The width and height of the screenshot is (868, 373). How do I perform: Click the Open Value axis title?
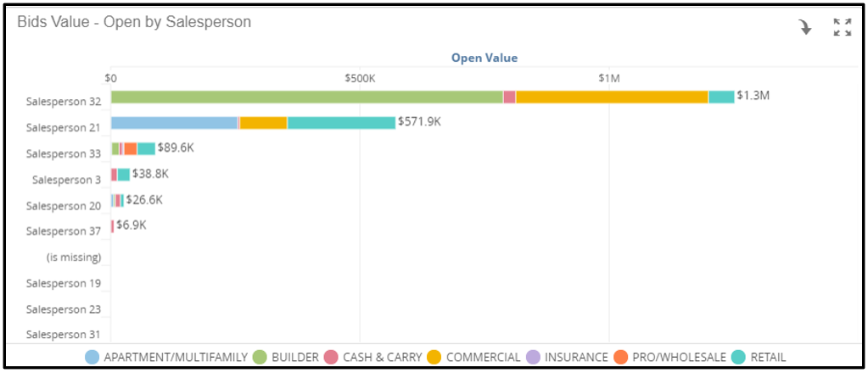tap(484, 58)
